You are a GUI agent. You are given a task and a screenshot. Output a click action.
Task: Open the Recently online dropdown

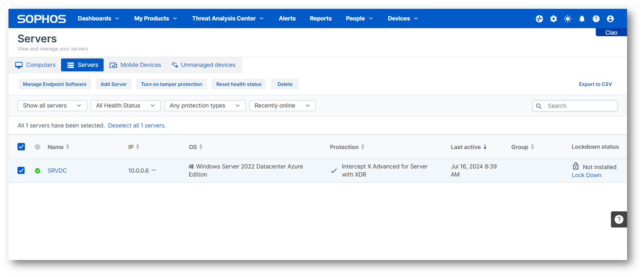282,106
